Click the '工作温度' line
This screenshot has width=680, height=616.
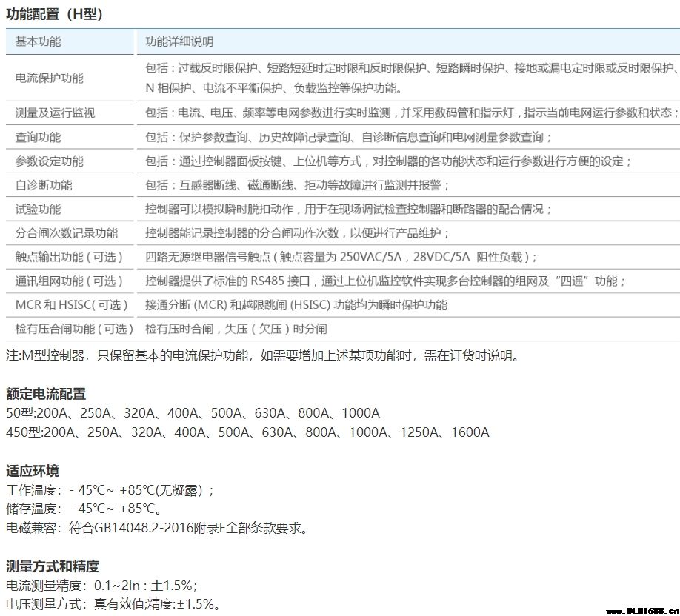[110, 490]
